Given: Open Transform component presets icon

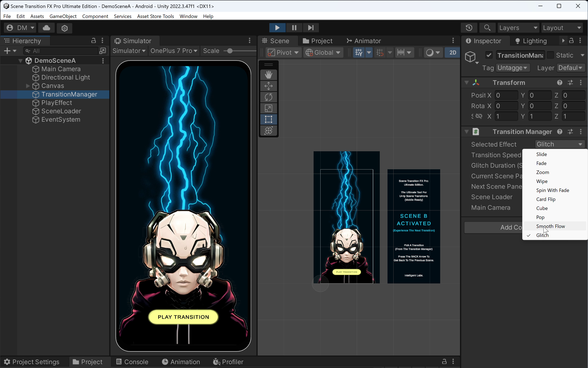Looking at the screenshot, I should (x=570, y=83).
